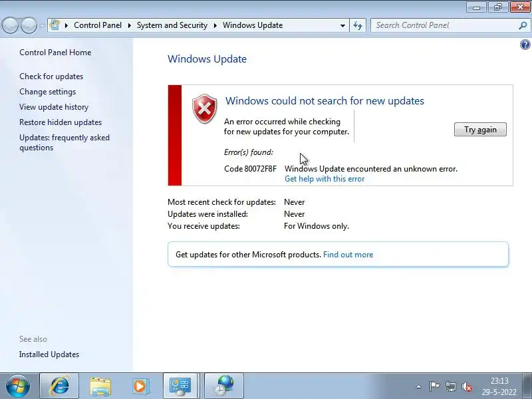Select Control Panel in the breadcrumb

98,25
